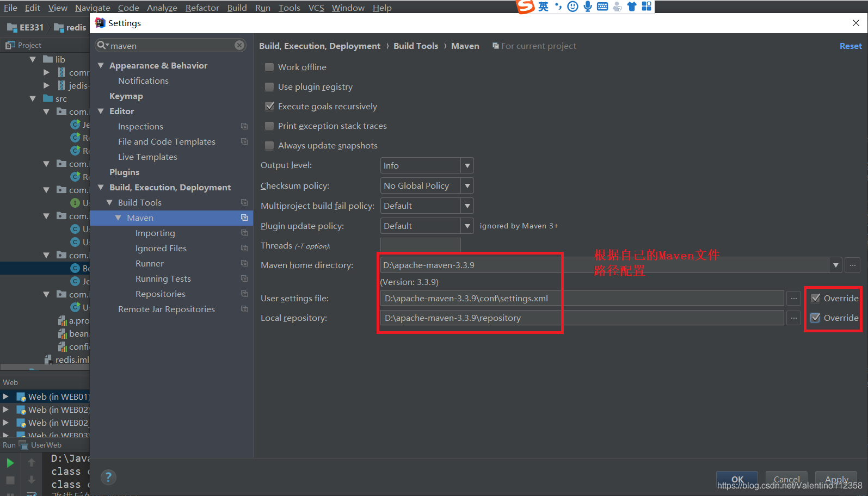The width and height of the screenshot is (868, 496).
Task: Open the Refactor menu
Action: [x=202, y=8]
